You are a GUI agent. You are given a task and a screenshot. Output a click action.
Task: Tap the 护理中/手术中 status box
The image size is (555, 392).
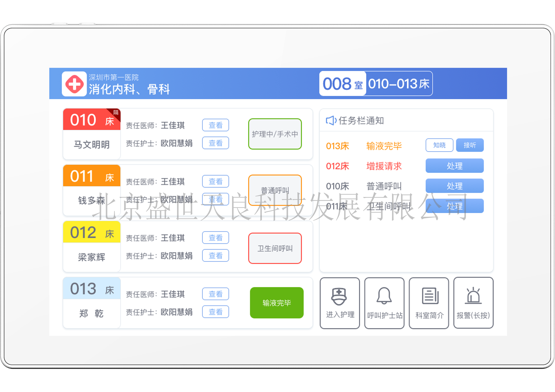[275, 134]
